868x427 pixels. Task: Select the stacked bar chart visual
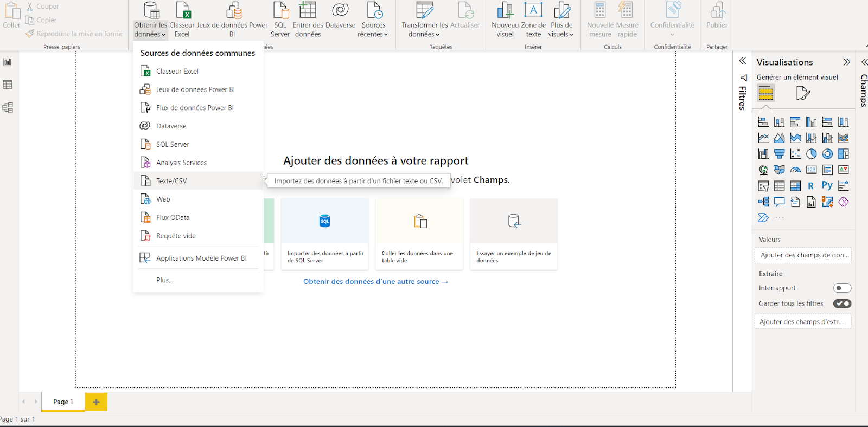click(x=763, y=122)
